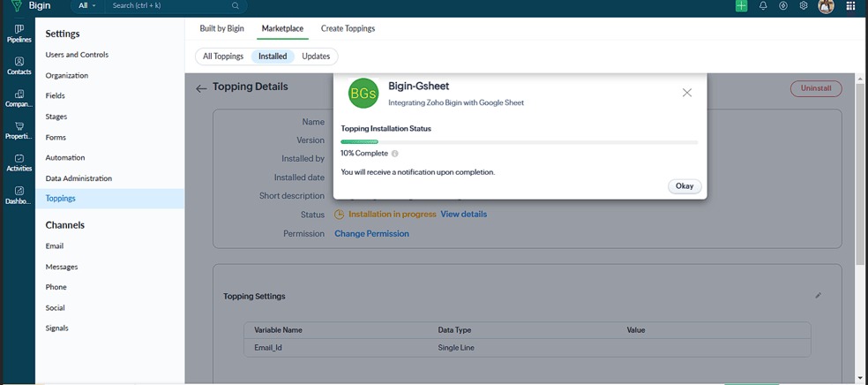Click the Bigin logo icon
Viewport: 868px width, 385px height.
click(x=17, y=6)
